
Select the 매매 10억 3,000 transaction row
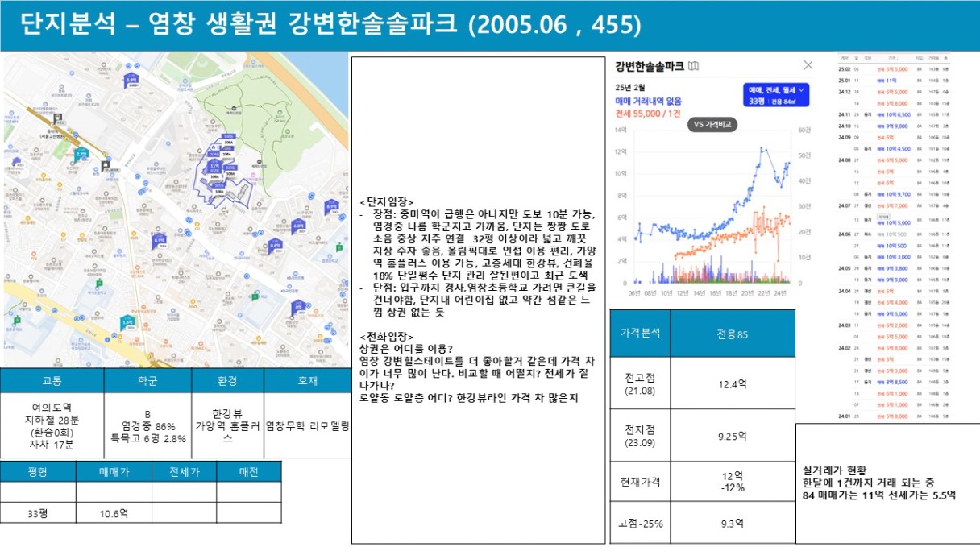point(893,257)
